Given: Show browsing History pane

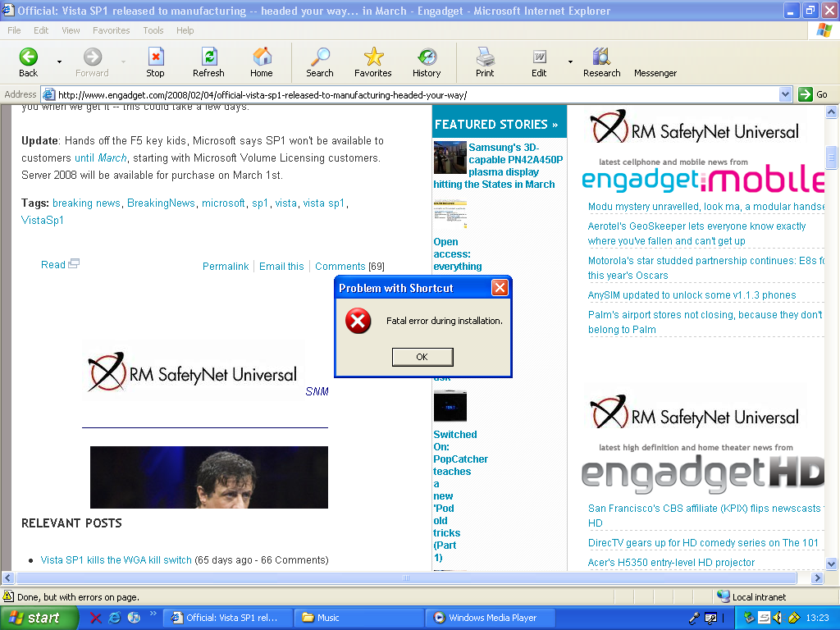Looking at the screenshot, I should (x=427, y=62).
